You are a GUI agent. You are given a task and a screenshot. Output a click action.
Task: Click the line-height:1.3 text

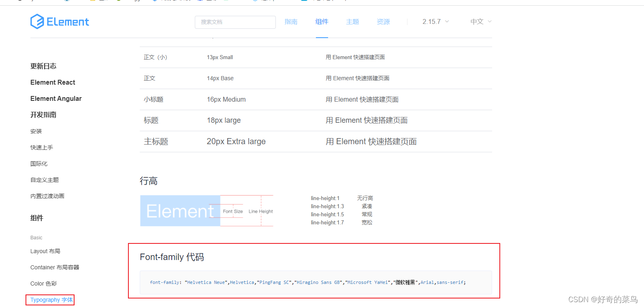(327, 206)
